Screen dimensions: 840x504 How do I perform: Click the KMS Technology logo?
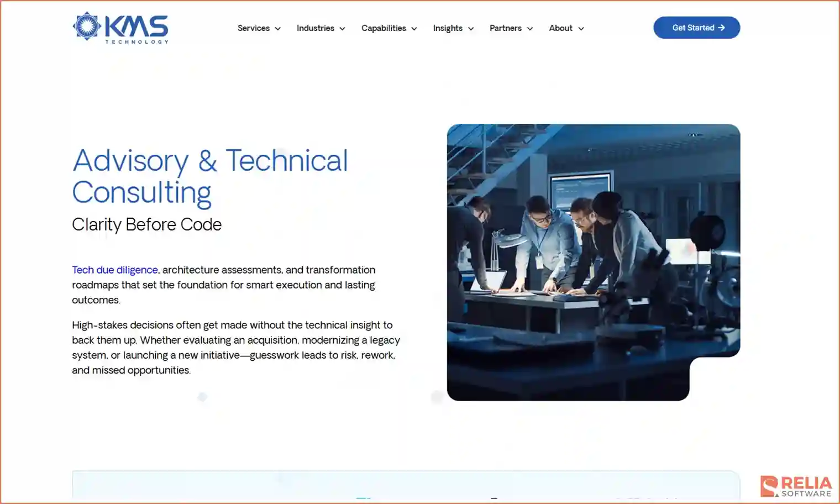tap(120, 28)
